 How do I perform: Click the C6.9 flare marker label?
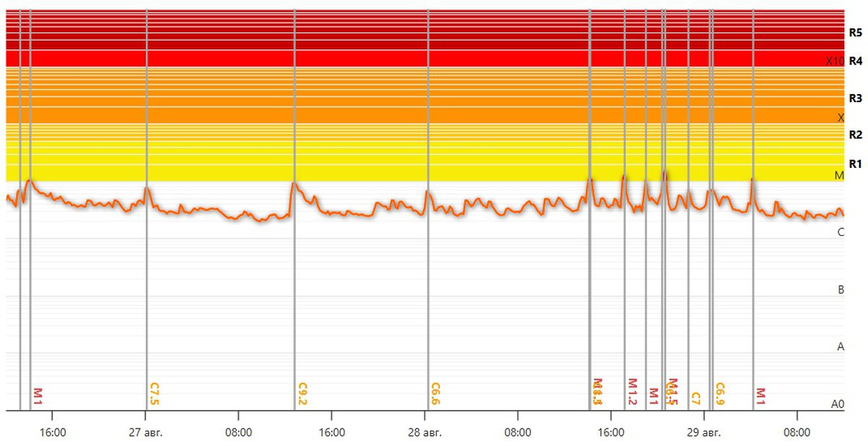(720, 394)
